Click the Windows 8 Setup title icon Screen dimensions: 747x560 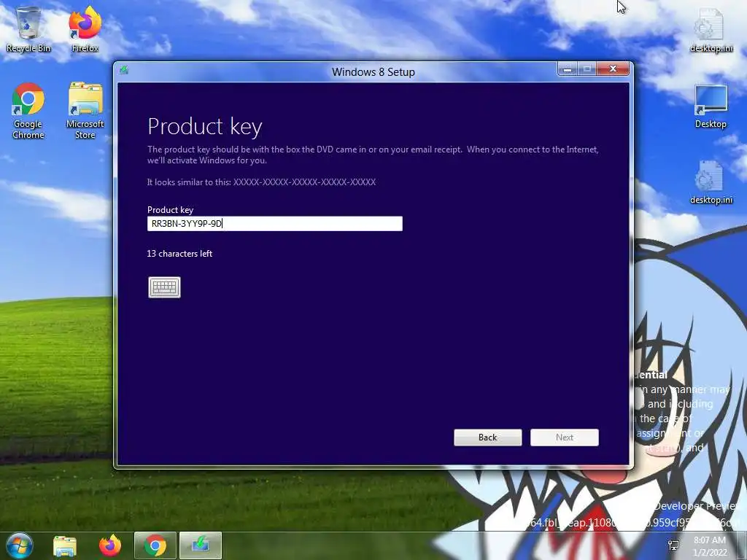pos(124,71)
